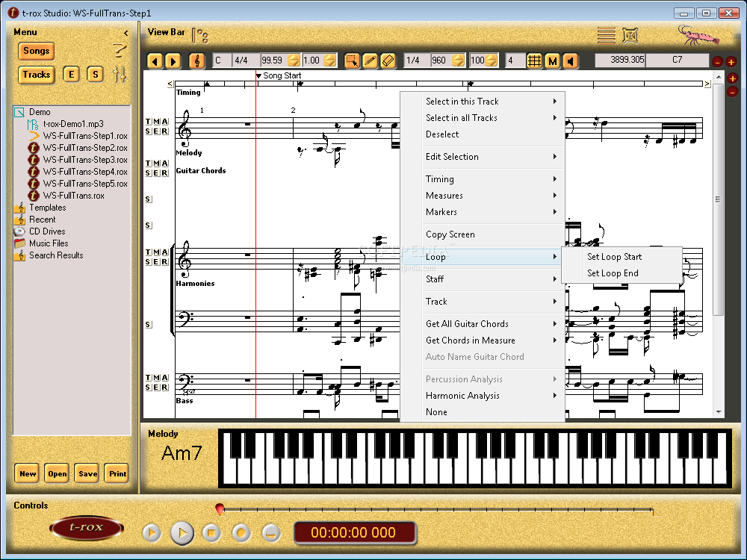Viewport: 747px width, 560px height.
Task: Click the shrimp logo icon
Action: tap(698, 35)
